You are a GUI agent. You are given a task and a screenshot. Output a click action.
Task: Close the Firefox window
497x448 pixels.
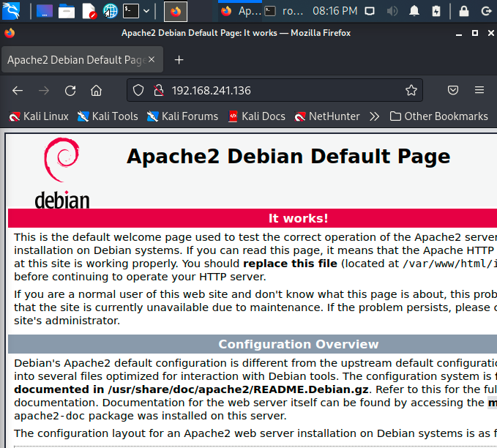coord(490,33)
